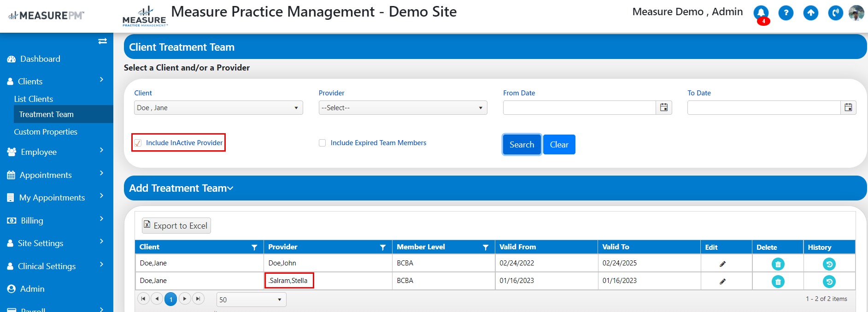Go to the next page of results
The height and width of the screenshot is (312, 868).
[x=185, y=299]
